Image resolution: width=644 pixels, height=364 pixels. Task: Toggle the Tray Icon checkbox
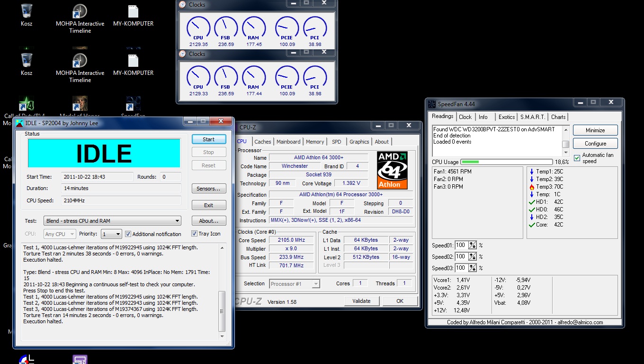tap(194, 234)
